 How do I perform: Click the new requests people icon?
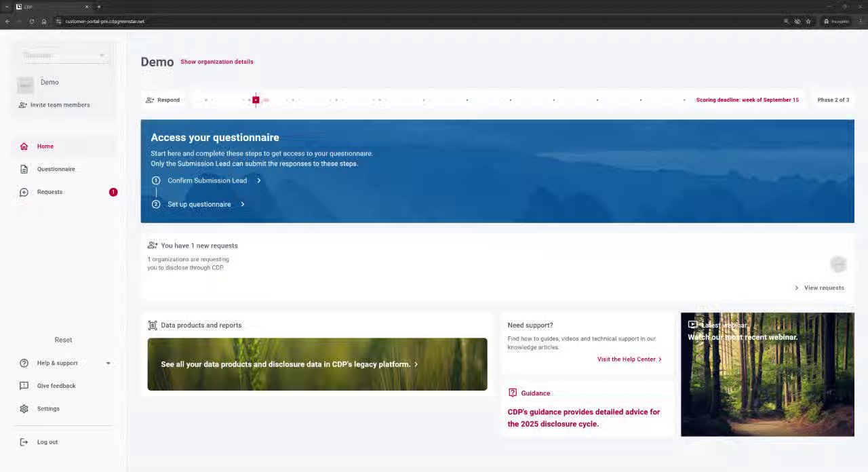[153, 245]
